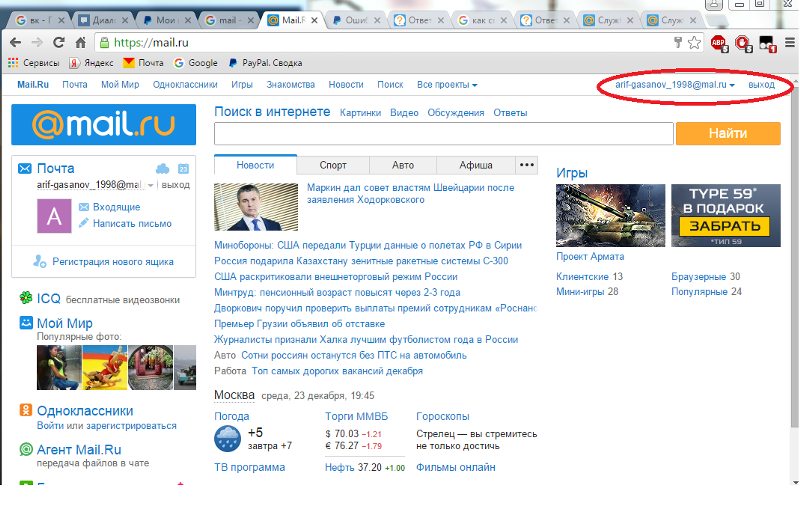Image resolution: width=800 pixels, height=507 pixels.
Task: Open the calendar icon in Почта widget
Action: [183, 168]
